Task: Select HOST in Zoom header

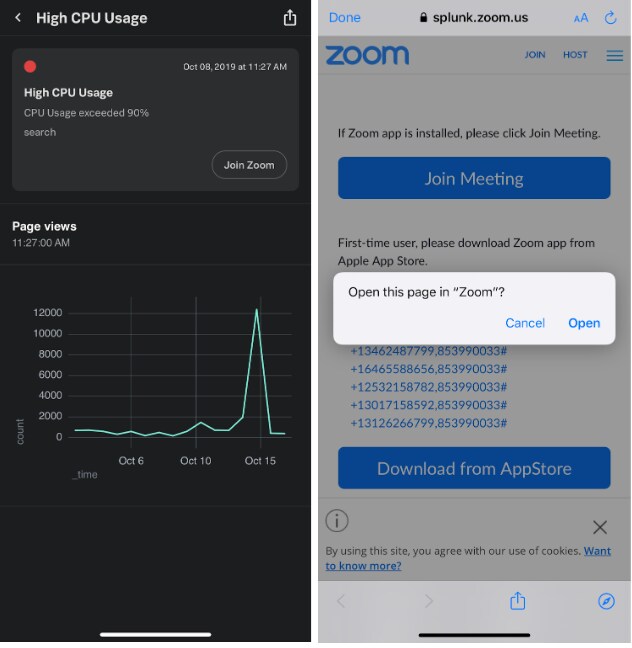Action: [575, 55]
